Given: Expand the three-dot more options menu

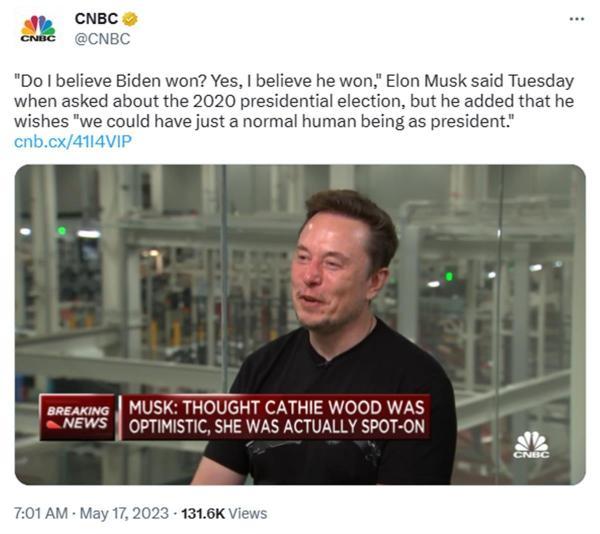Looking at the screenshot, I should point(577,19).
